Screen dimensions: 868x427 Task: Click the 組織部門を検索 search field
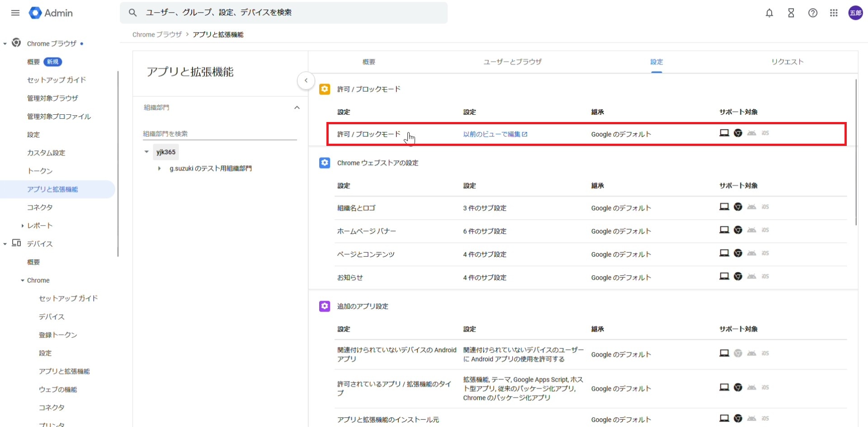point(219,134)
